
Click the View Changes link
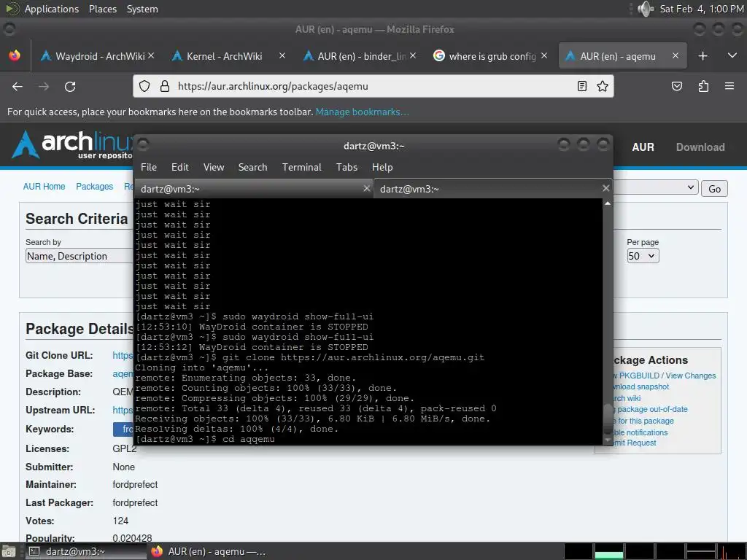pos(691,376)
